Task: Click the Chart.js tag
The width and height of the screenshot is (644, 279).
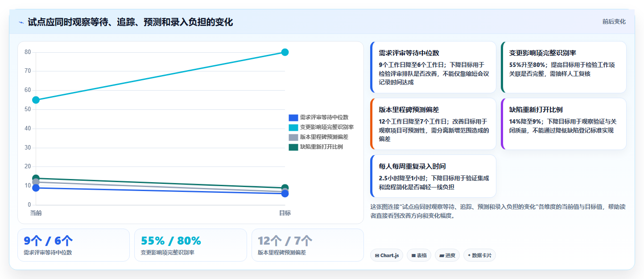Action: [387, 255]
